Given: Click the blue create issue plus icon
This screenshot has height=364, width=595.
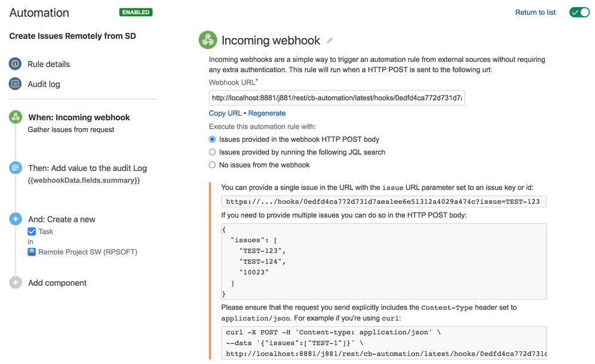Looking at the screenshot, I should point(15,219).
